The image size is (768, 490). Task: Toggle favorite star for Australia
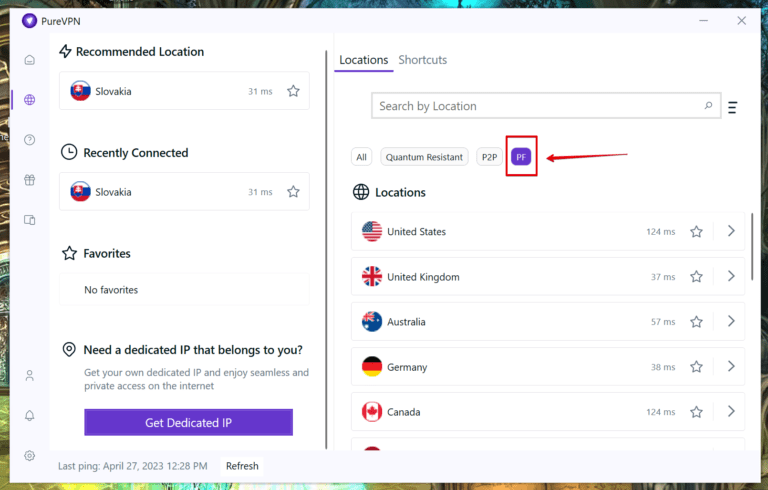point(696,321)
